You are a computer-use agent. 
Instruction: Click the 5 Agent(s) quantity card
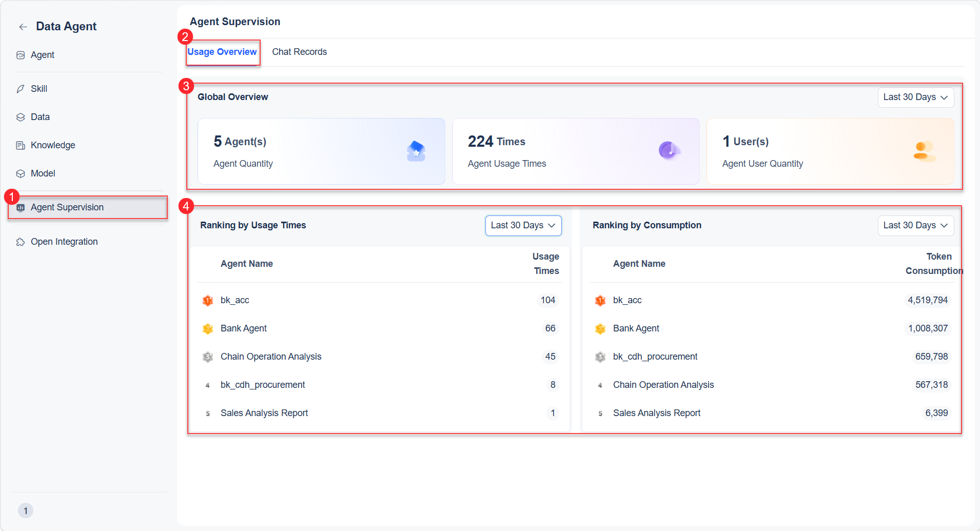[321, 151]
